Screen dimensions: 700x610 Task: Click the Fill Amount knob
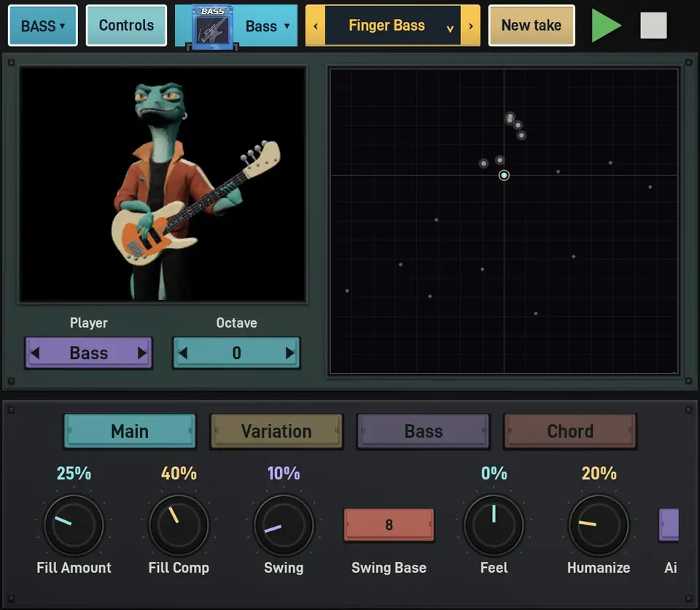point(74,525)
